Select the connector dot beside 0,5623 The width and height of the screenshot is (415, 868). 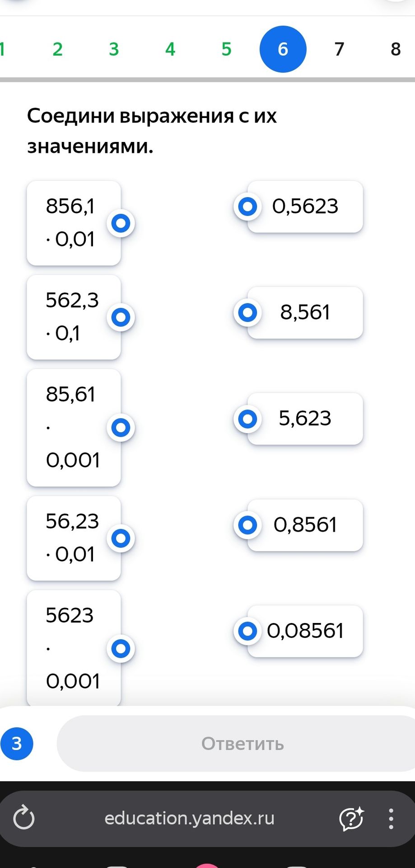247,207
